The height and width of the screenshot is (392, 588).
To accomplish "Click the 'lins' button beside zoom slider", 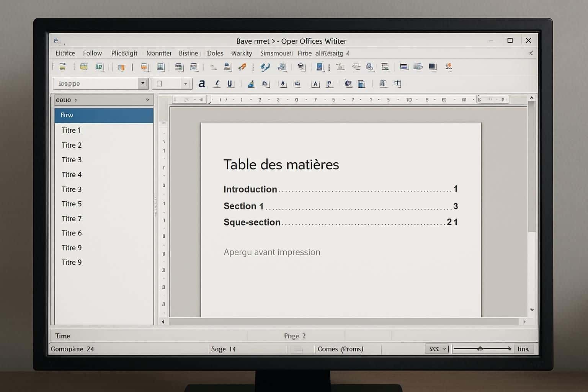I will (x=523, y=349).
